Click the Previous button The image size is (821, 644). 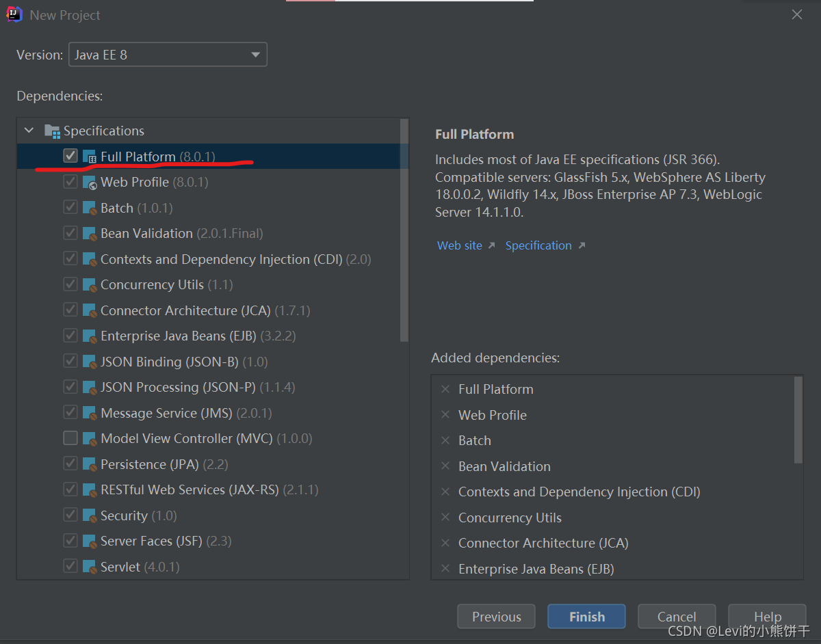pos(497,617)
